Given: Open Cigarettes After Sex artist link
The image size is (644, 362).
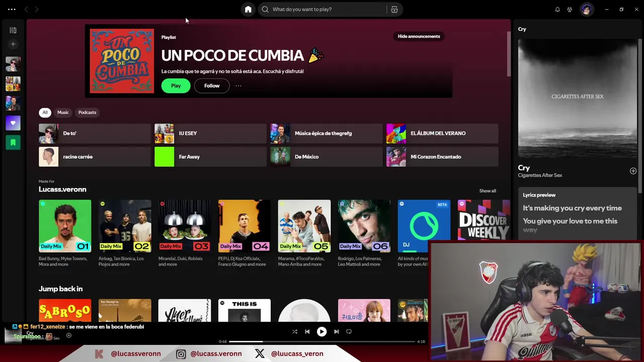Looking at the screenshot, I should click(x=540, y=175).
